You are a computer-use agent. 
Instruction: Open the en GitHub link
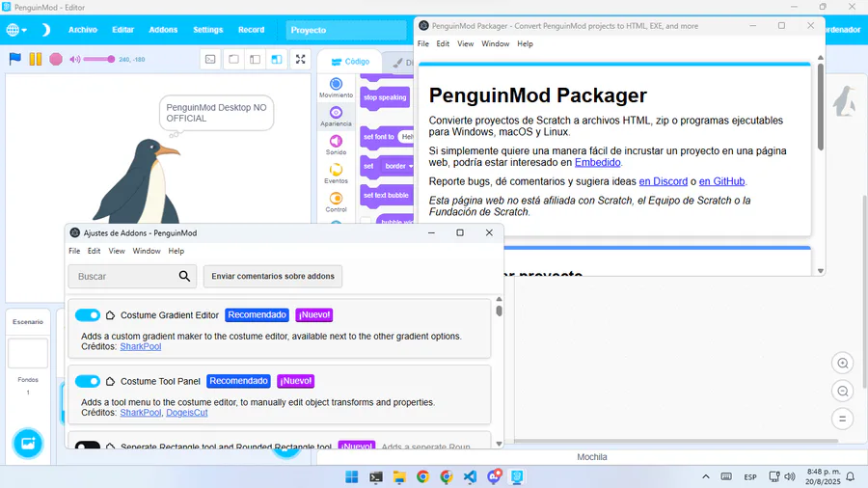(x=721, y=181)
